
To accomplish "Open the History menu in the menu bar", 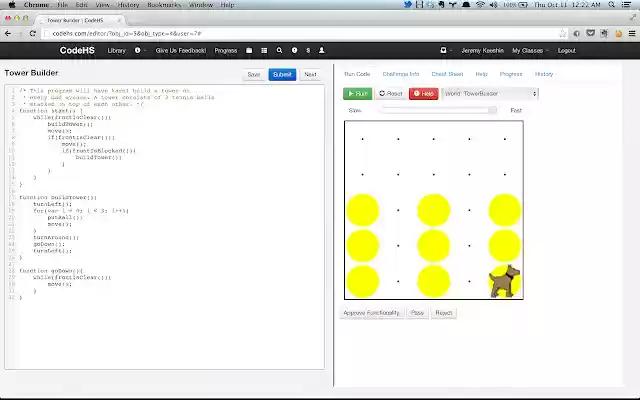I will [x=128, y=5].
